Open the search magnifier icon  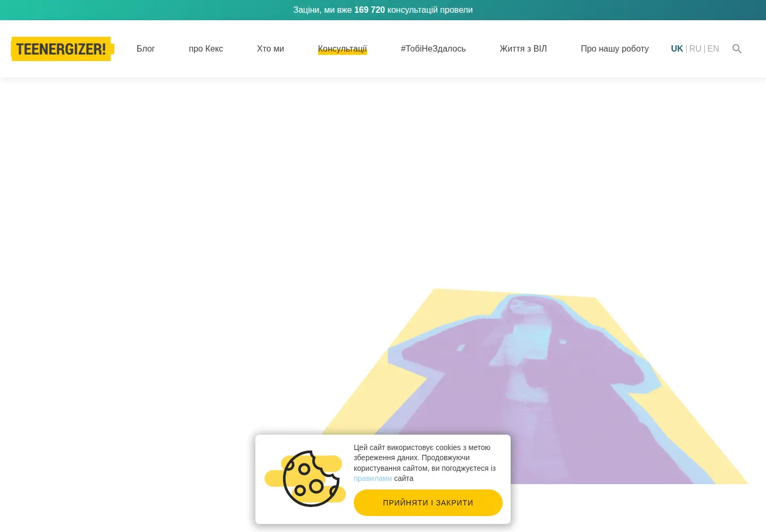(x=737, y=49)
